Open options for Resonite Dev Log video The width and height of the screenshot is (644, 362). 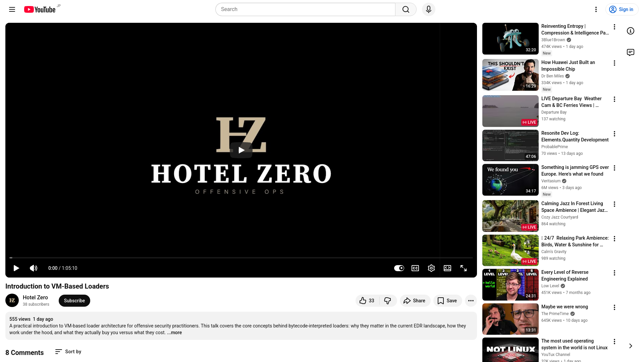[614, 134]
